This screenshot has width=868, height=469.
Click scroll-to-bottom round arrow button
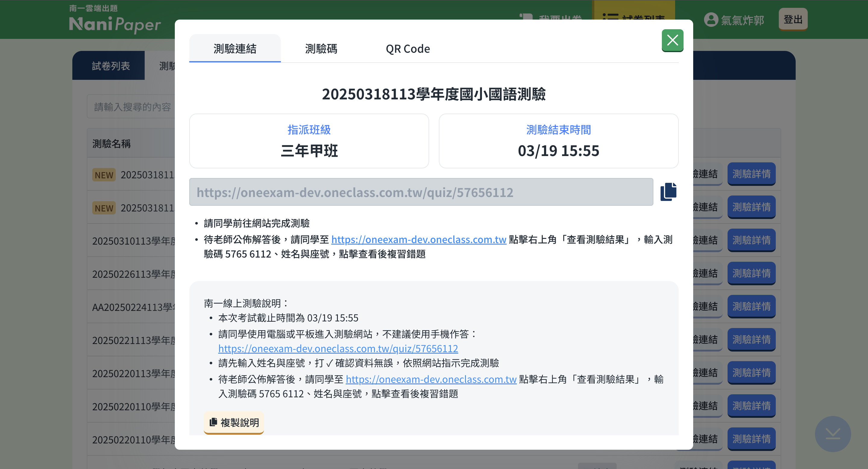[833, 434]
